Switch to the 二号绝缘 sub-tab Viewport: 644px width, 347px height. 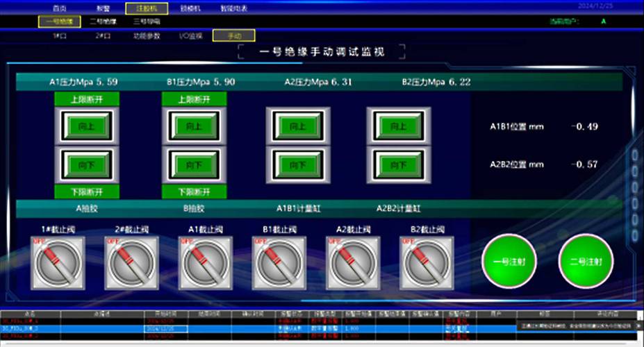coord(103,22)
